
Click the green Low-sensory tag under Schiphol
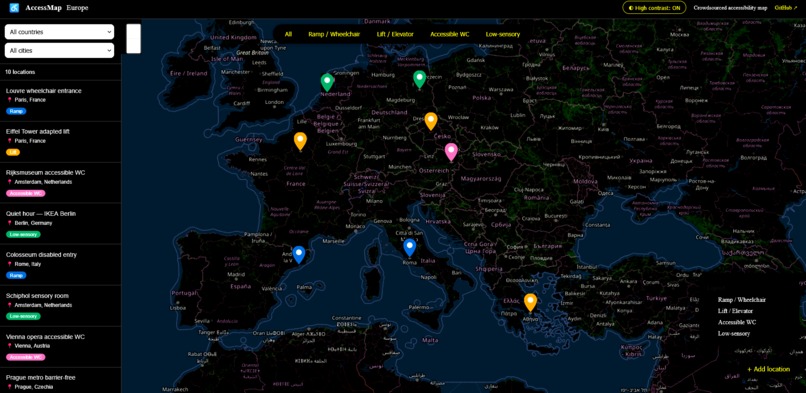pos(23,316)
